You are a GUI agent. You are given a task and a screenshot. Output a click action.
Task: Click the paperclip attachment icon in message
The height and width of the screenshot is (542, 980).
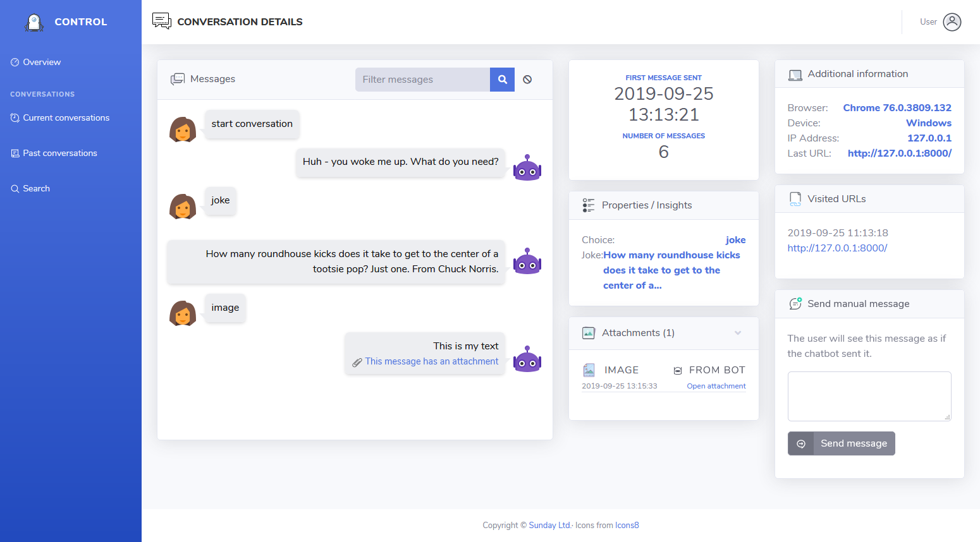point(357,362)
